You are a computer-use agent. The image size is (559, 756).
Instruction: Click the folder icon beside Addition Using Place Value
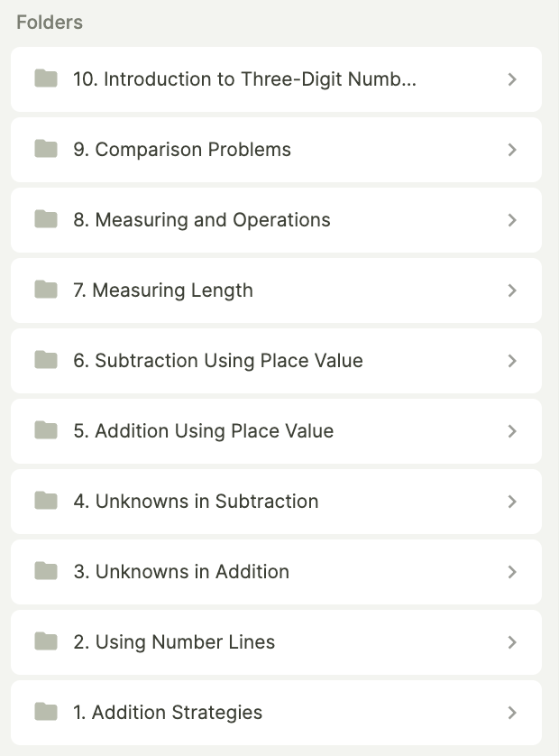tap(45, 431)
